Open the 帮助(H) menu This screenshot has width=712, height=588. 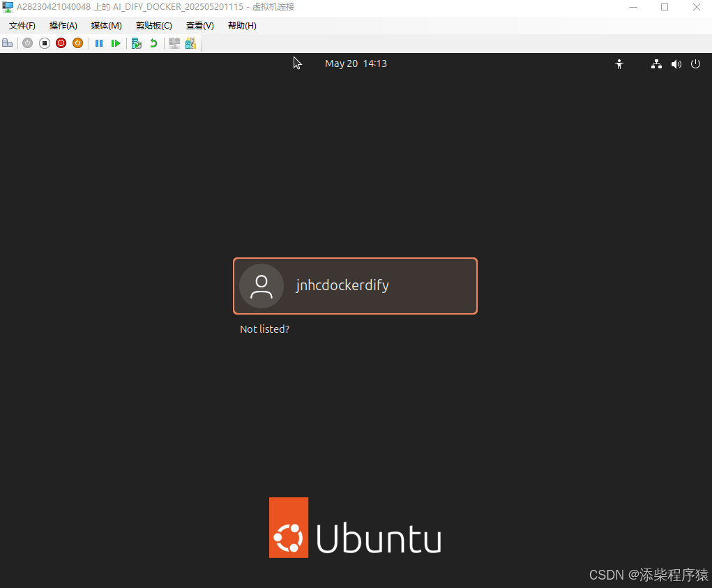(242, 26)
